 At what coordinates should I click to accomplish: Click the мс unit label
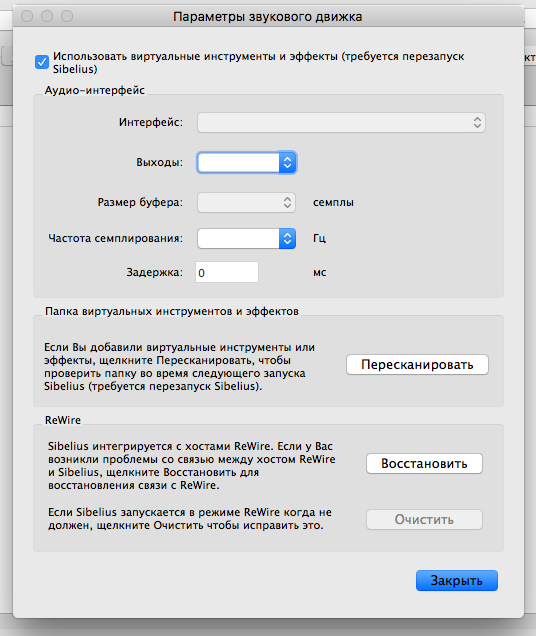coord(320,272)
